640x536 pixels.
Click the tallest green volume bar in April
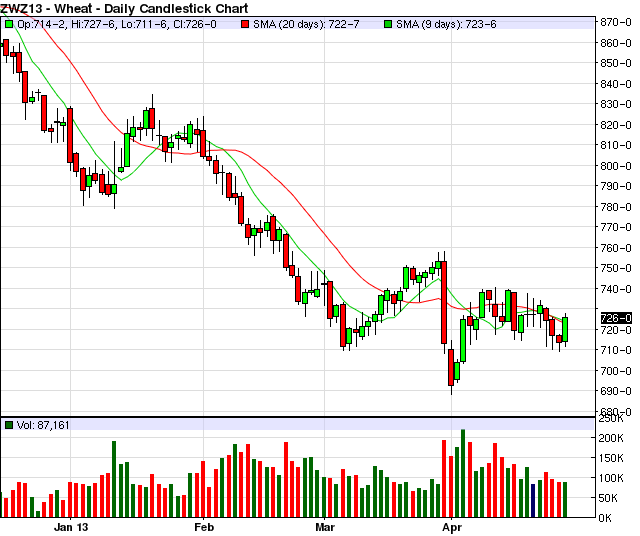[x=463, y=473]
